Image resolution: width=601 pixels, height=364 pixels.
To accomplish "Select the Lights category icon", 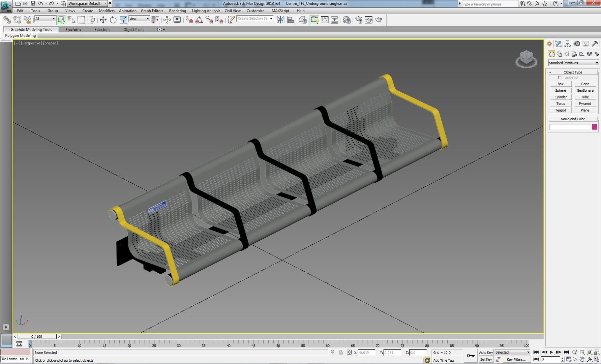I will click(x=567, y=54).
